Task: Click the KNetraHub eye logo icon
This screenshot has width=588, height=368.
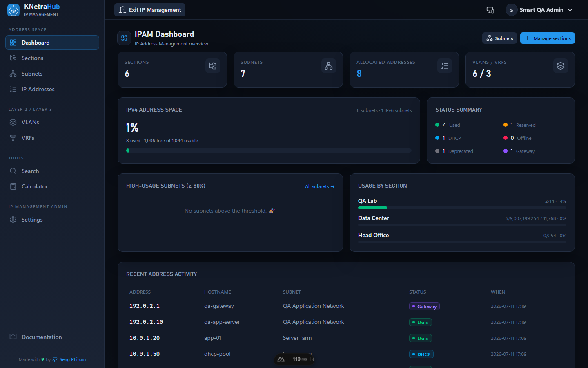Action: click(13, 10)
